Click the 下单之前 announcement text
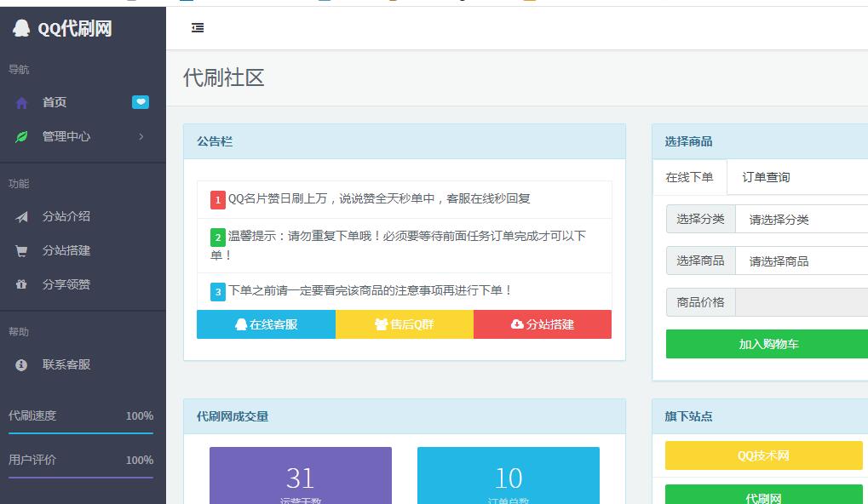The image size is (868, 504). pyautogui.click(x=370, y=290)
